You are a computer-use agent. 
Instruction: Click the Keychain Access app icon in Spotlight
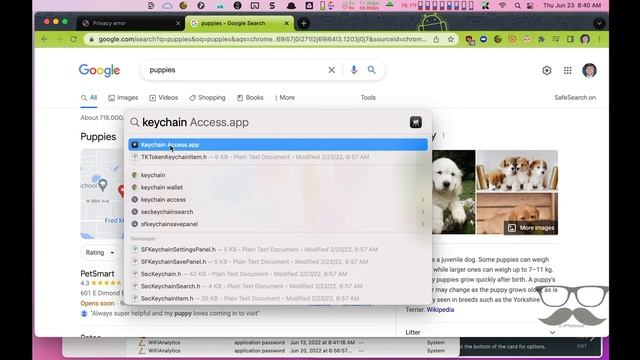pos(416,122)
